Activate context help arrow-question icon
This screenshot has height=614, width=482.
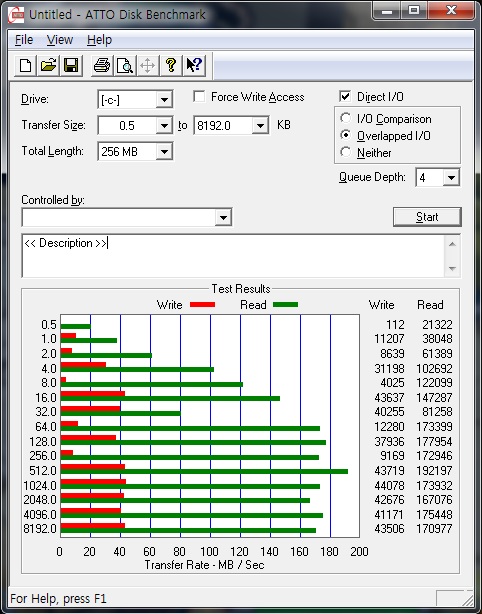pos(194,65)
